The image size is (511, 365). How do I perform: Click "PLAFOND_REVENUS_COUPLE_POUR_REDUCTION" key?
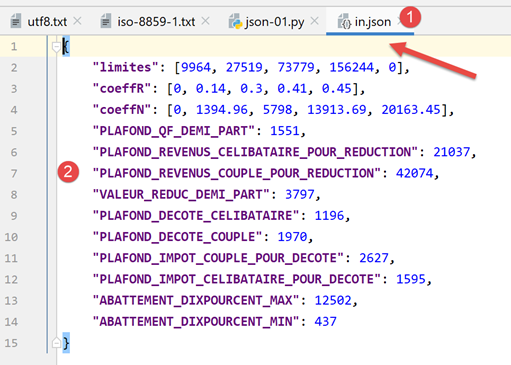point(237,173)
